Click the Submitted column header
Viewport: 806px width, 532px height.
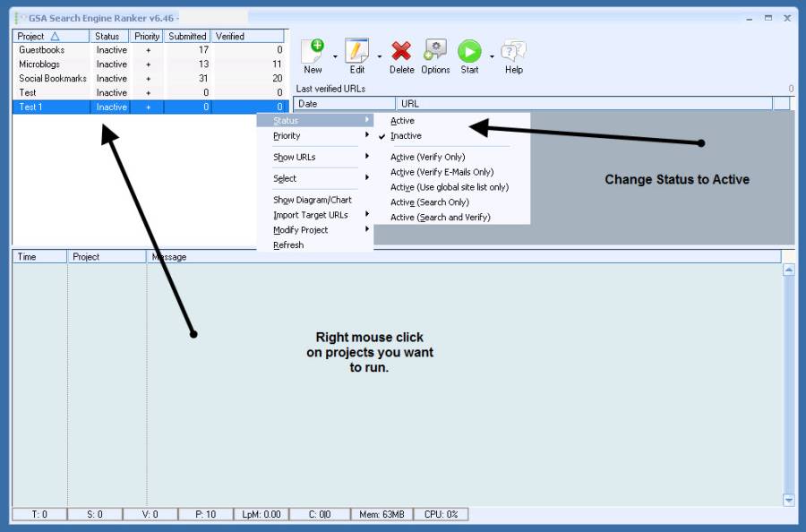pyautogui.click(x=187, y=37)
